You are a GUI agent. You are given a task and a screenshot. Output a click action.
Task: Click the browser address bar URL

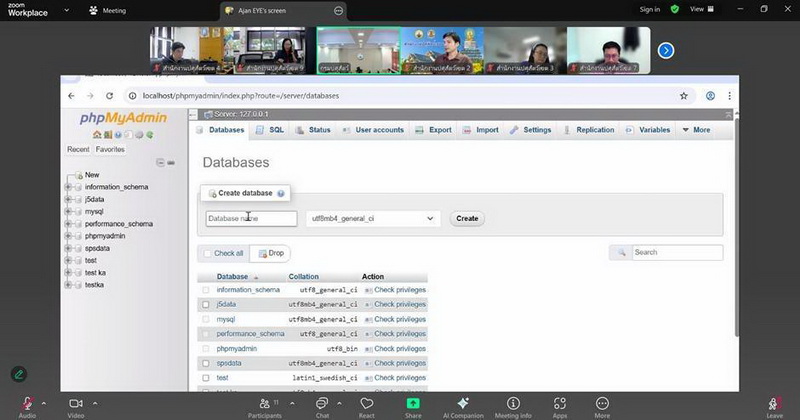click(x=241, y=96)
